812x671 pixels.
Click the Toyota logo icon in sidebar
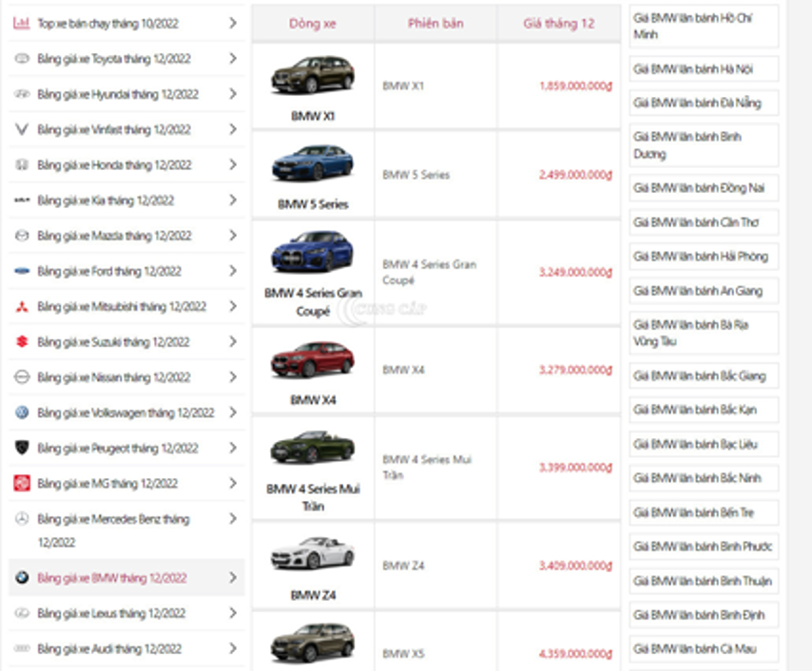click(21, 59)
